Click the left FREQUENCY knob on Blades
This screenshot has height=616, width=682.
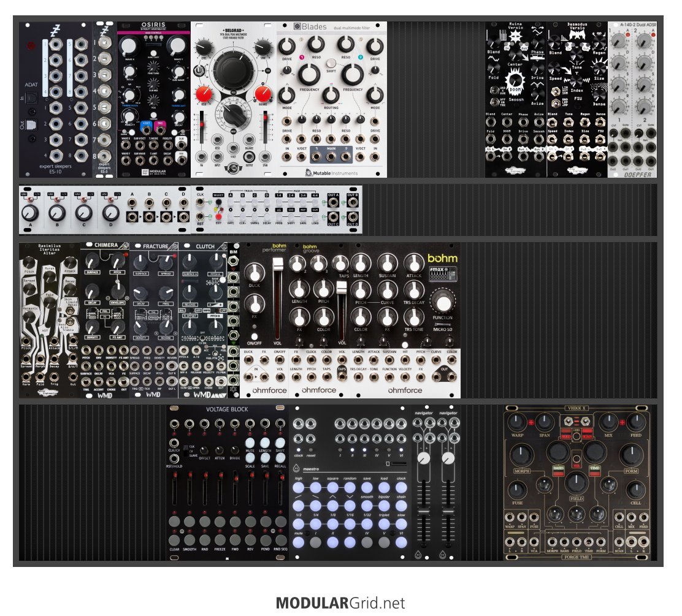309,75
